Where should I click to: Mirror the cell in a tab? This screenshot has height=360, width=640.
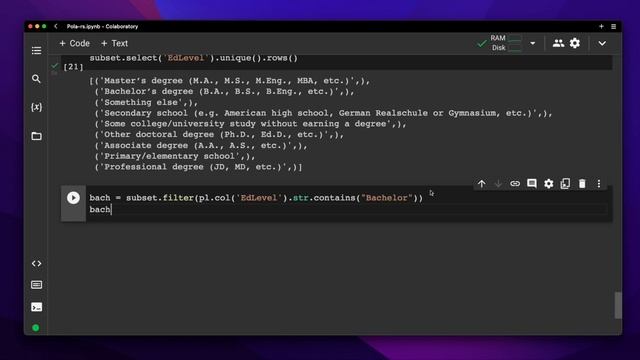(565, 184)
